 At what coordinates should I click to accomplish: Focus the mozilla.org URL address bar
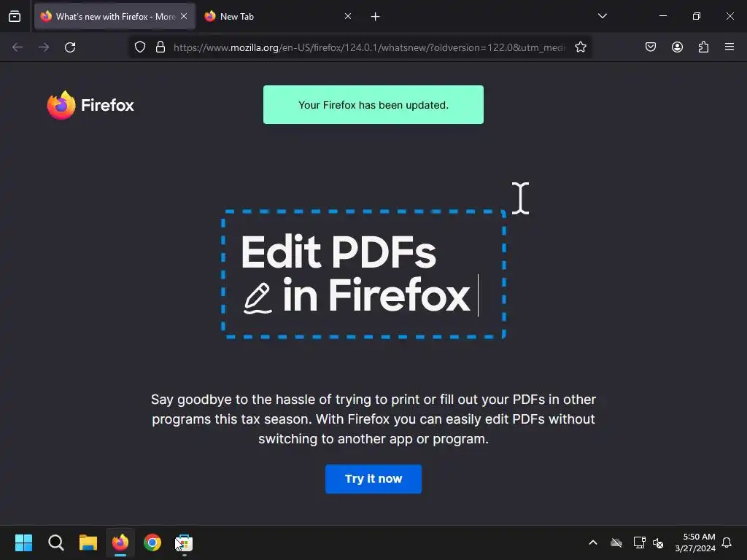point(369,47)
